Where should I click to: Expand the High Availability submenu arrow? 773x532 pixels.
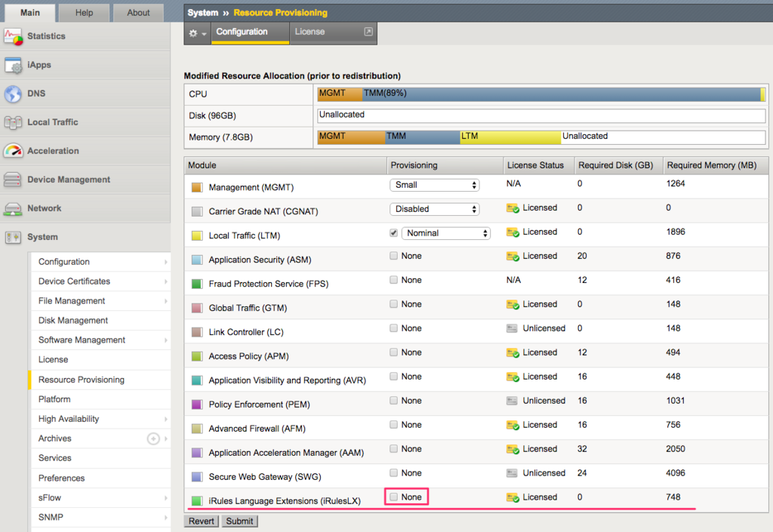[x=165, y=420]
